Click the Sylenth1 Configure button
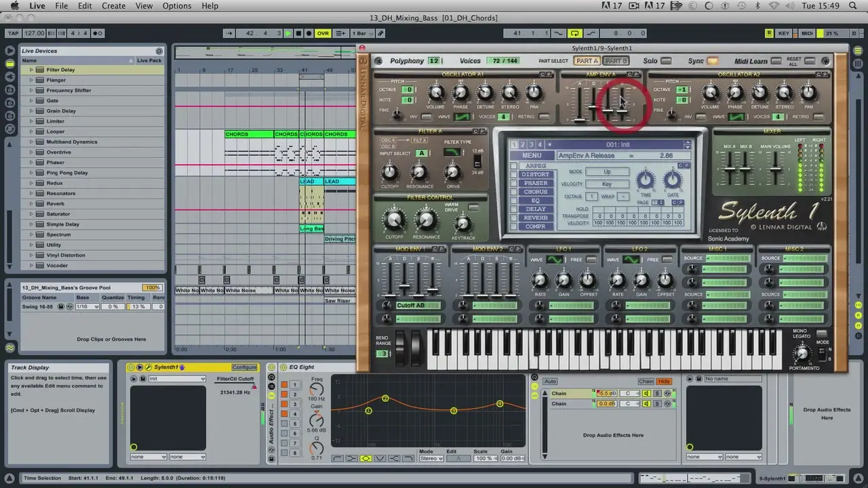This screenshot has width=868, height=488. [x=245, y=367]
